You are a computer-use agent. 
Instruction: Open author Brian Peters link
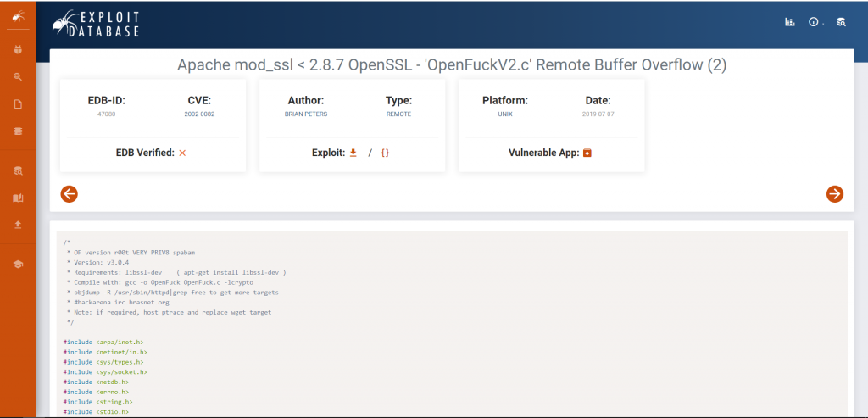pos(305,114)
